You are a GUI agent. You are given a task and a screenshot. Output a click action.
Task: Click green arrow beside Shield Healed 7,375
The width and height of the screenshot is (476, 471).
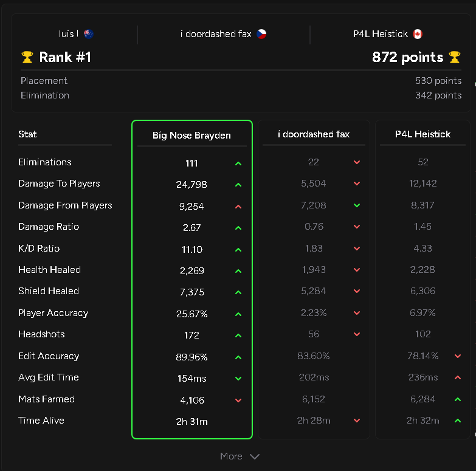tap(238, 292)
